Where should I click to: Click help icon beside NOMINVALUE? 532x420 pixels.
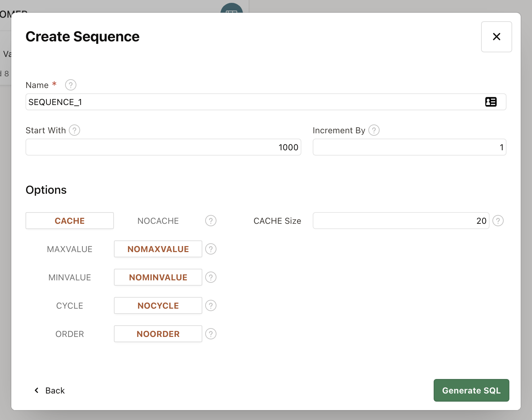coord(211,277)
